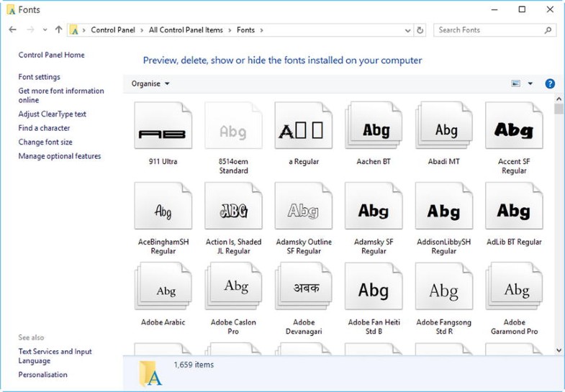Screen dimensions: 565x392
Task: Open Get more font information online
Action: [x=61, y=96]
